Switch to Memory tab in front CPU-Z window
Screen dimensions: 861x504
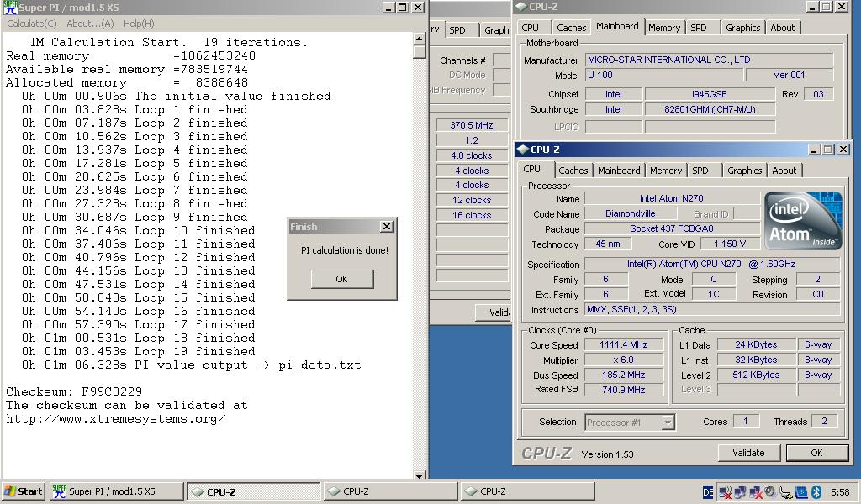click(666, 171)
